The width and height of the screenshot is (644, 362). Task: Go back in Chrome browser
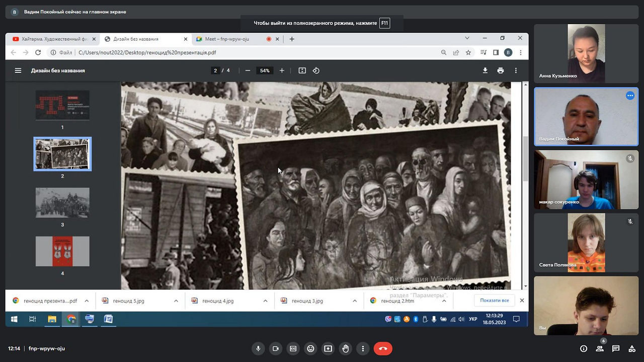(x=14, y=52)
